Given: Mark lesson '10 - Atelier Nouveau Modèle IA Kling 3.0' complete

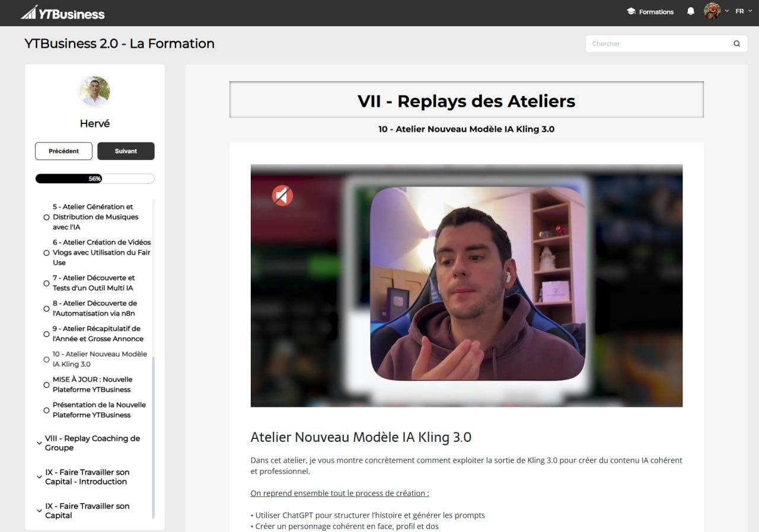Looking at the screenshot, I should 46,359.
